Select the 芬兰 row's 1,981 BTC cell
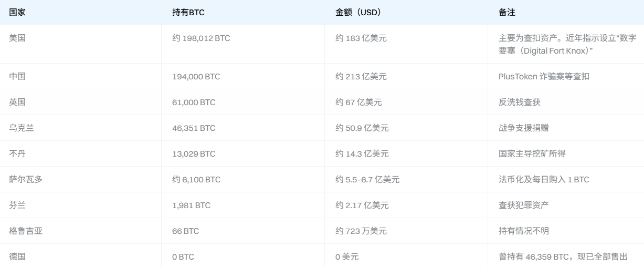 pos(191,206)
